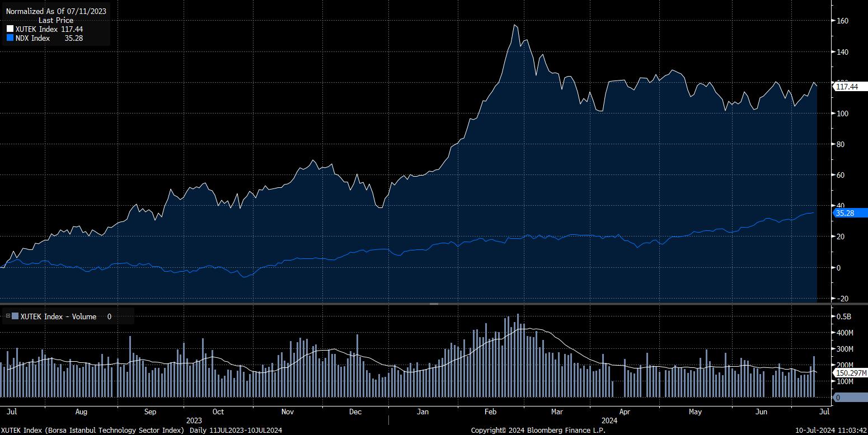Click the white XUTEK Index color swatch
The image size is (868, 435).
click(x=10, y=29)
